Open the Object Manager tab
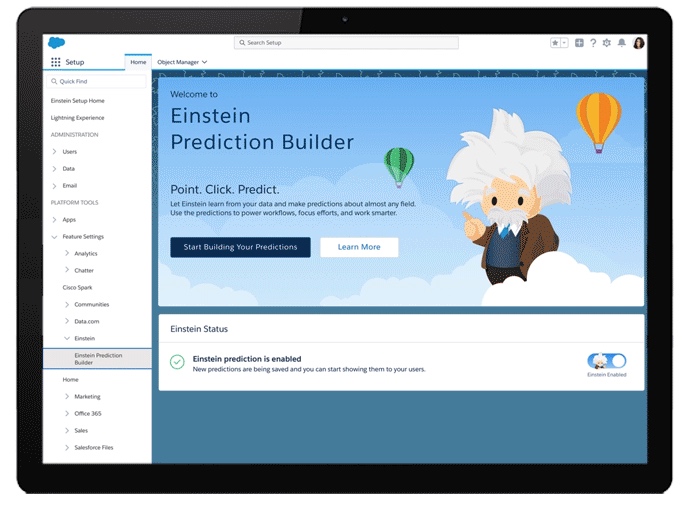The height and width of the screenshot is (512, 690). (x=178, y=62)
